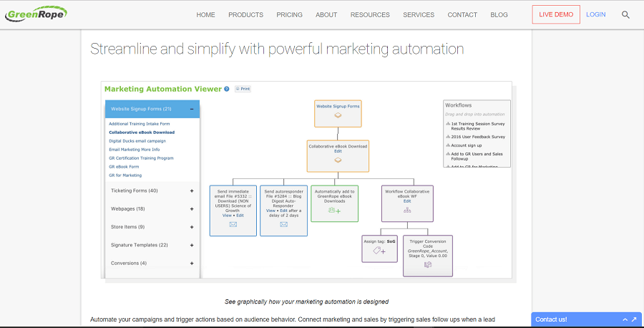Open the CONTACT page

coord(462,15)
